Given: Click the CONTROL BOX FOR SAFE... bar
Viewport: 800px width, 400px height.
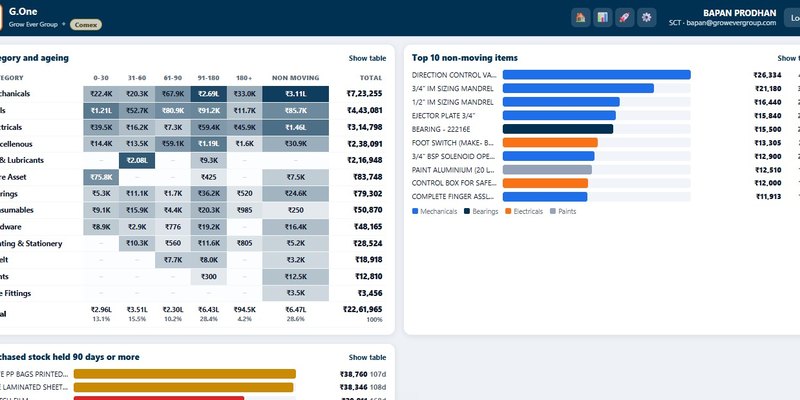Looking at the screenshot, I should 545,183.
